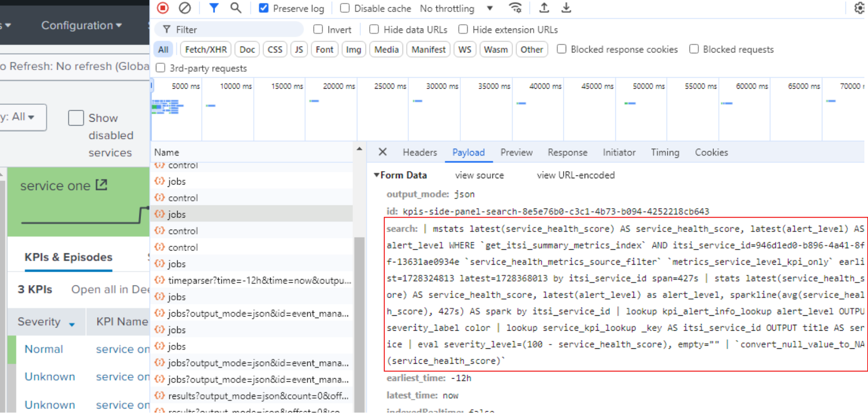Viewport: 868px width, 413px height.
Task: Check Hide extension URLs
Action: pyautogui.click(x=463, y=29)
